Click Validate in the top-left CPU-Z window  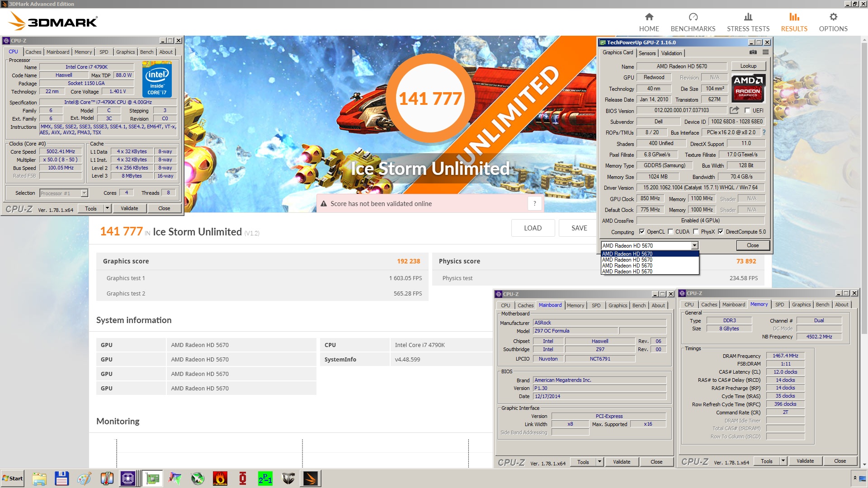click(x=129, y=208)
